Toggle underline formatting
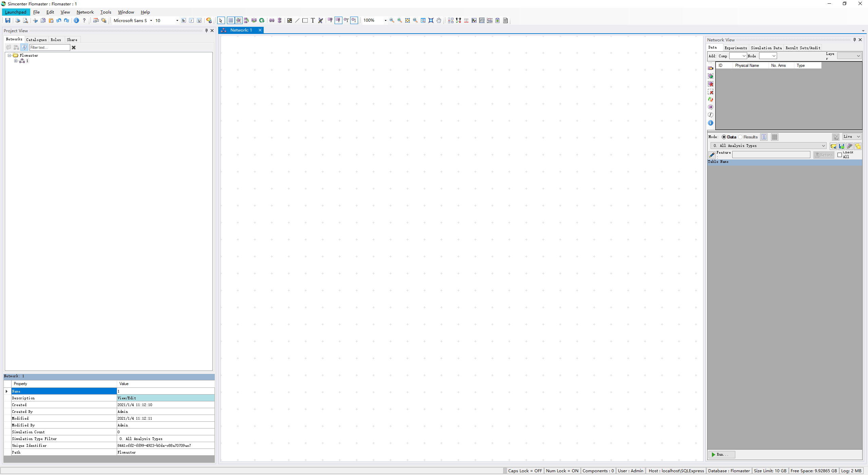 [199, 20]
